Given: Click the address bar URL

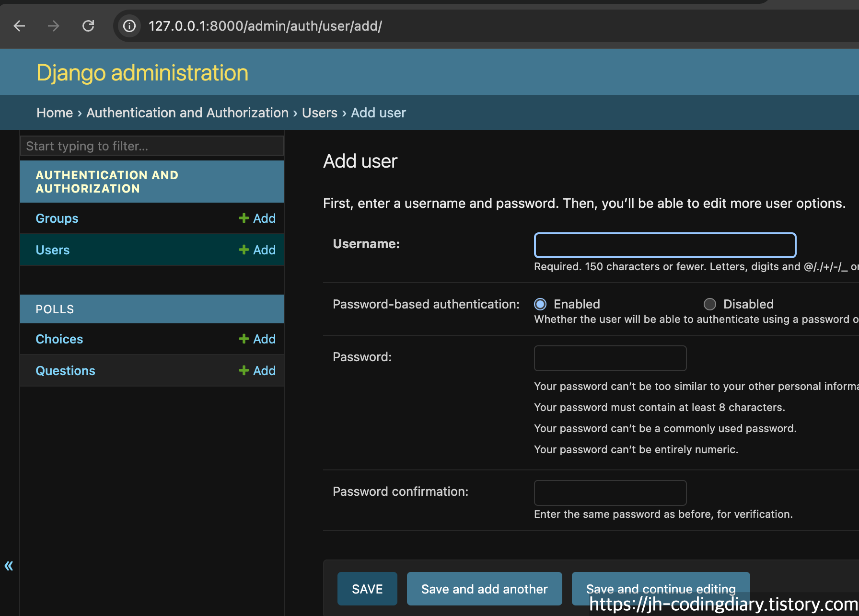Looking at the screenshot, I should click(265, 26).
